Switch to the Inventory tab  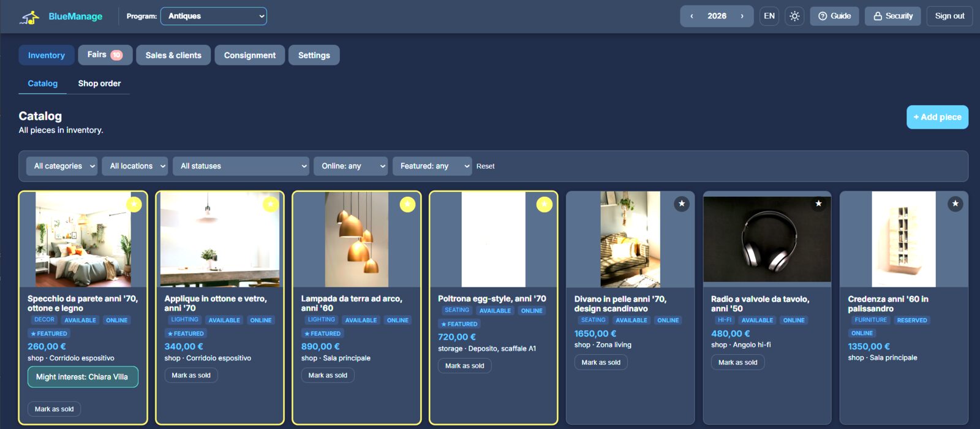[47, 55]
